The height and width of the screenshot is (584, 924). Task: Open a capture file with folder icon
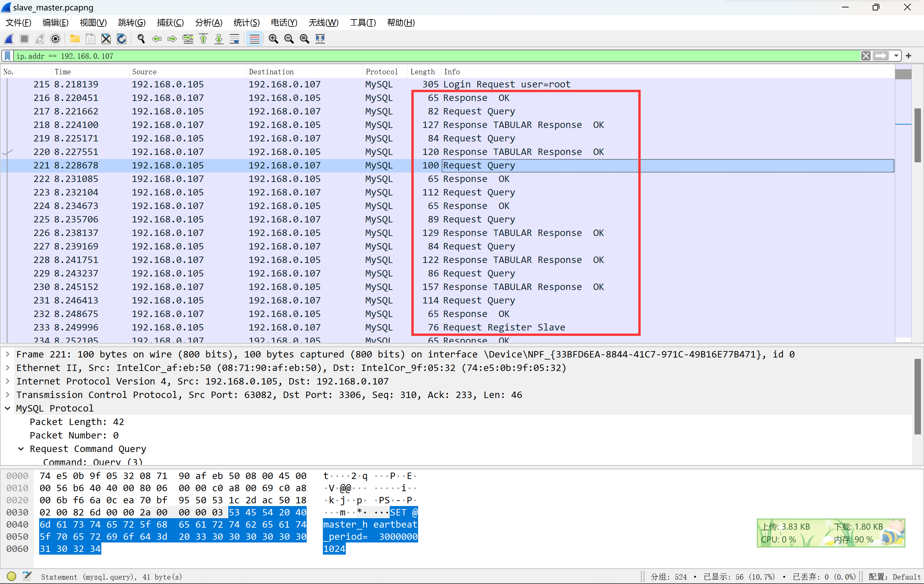(x=75, y=39)
